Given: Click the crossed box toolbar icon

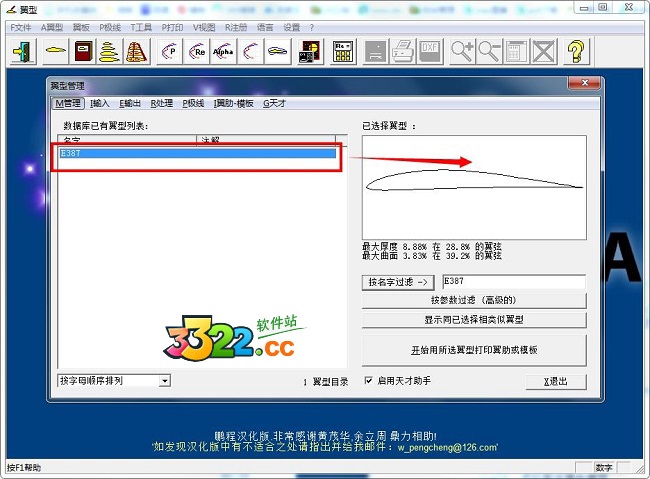Looking at the screenshot, I should (543, 51).
